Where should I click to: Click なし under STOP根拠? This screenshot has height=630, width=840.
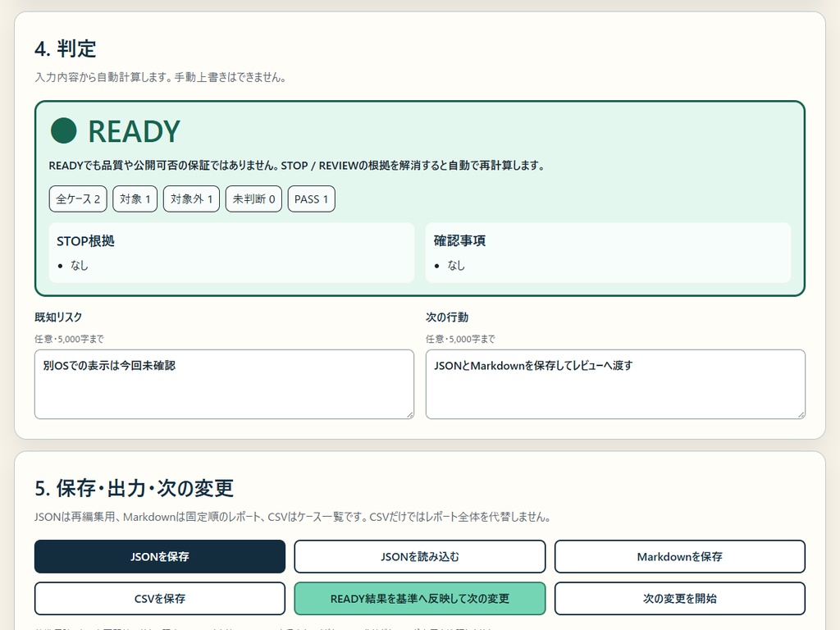pyautogui.click(x=80, y=265)
